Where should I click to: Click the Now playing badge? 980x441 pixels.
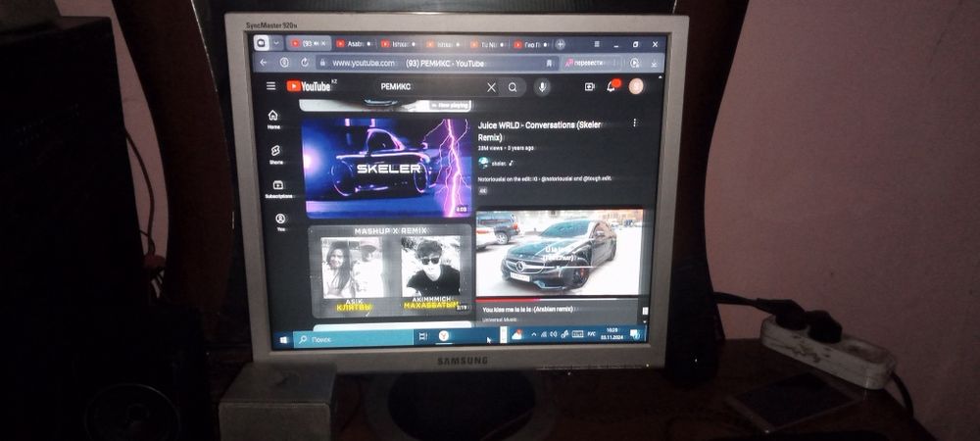tap(450, 106)
